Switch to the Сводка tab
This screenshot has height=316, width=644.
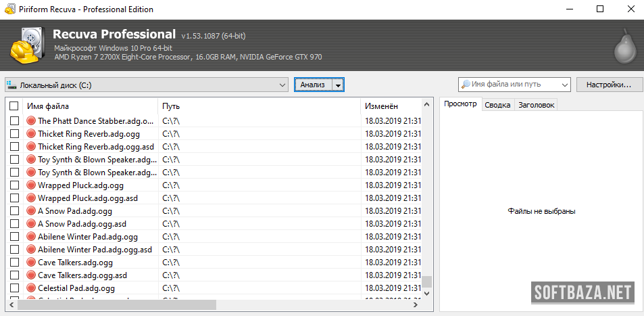pos(497,105)
